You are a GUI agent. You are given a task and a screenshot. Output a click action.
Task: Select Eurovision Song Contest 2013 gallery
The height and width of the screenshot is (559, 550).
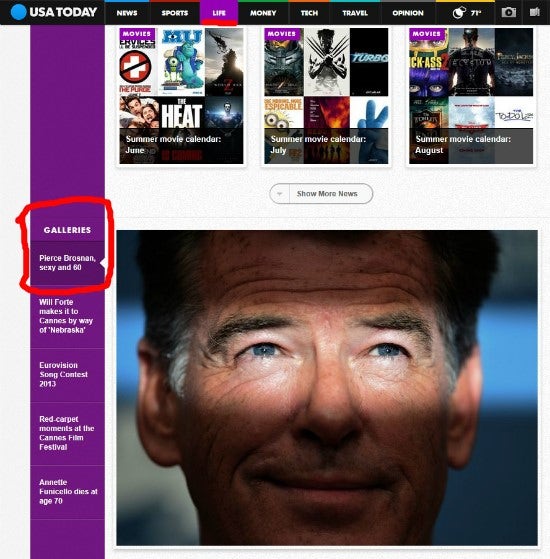coord(67,375)
